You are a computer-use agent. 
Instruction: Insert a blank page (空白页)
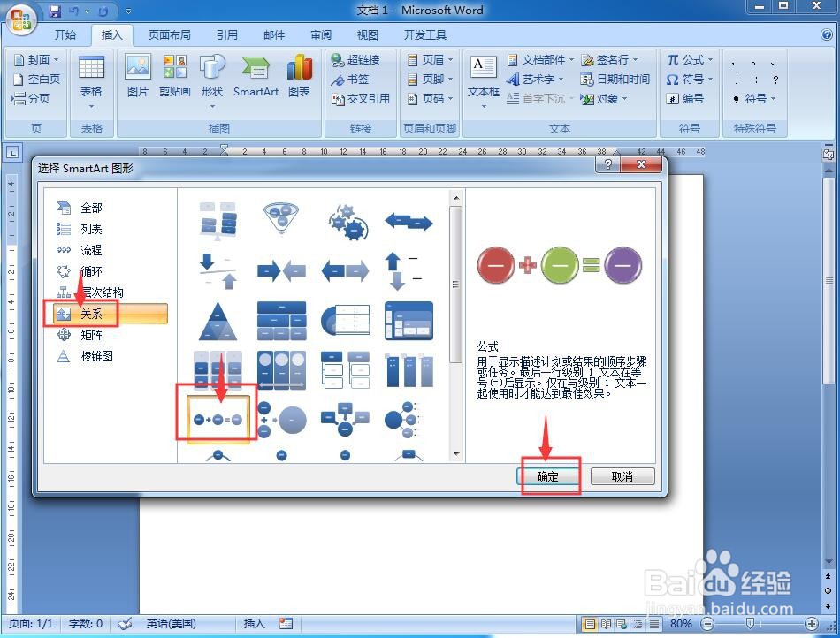tap(36, 80)
